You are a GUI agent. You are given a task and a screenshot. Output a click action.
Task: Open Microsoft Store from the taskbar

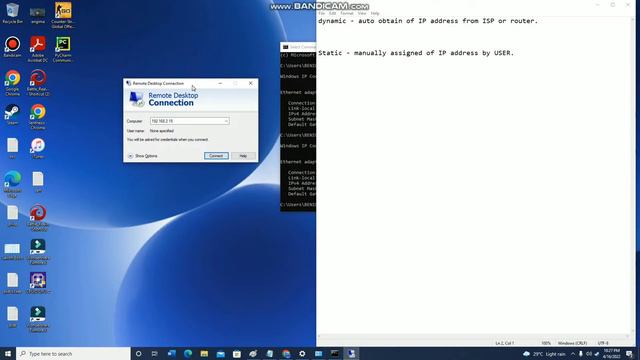(x=237, y=353)
